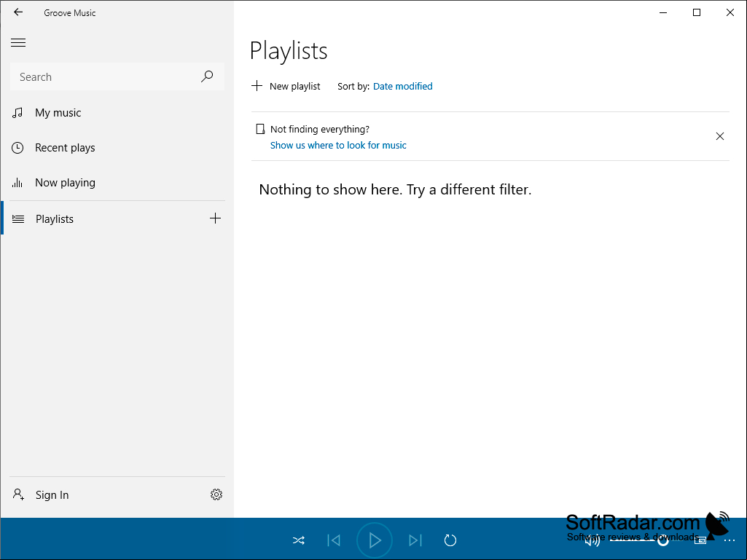
Task: Mute using the volume speaker icon
Action: [x=592, y=540]
